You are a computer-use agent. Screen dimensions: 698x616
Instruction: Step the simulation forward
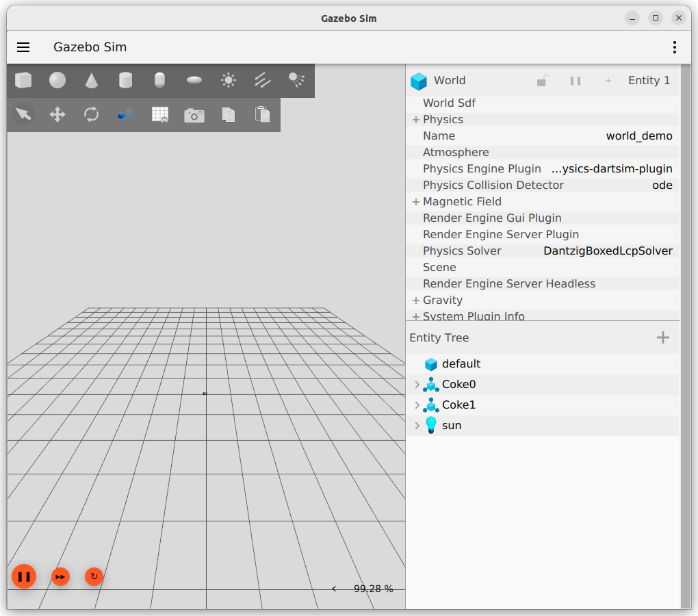(x=60, y=577)
